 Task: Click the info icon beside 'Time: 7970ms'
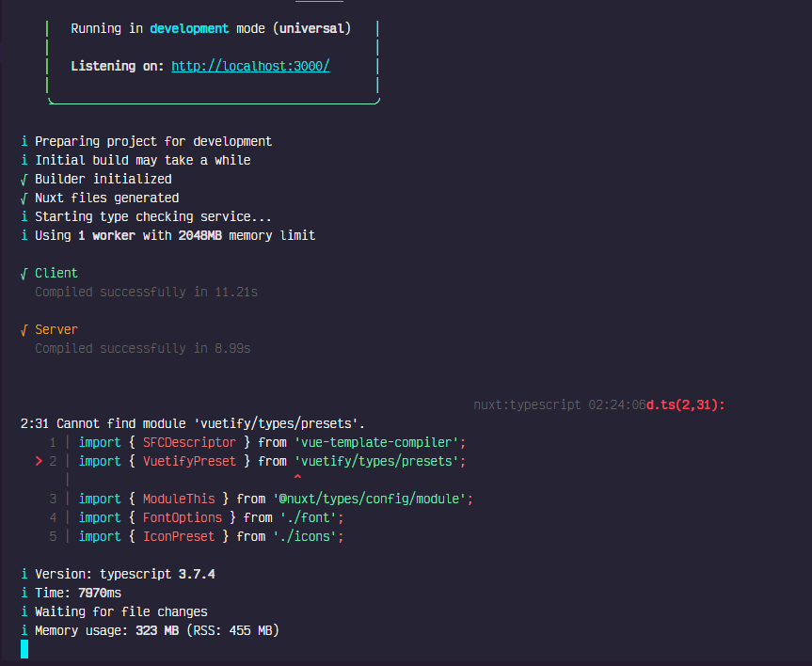coord(24,593)
